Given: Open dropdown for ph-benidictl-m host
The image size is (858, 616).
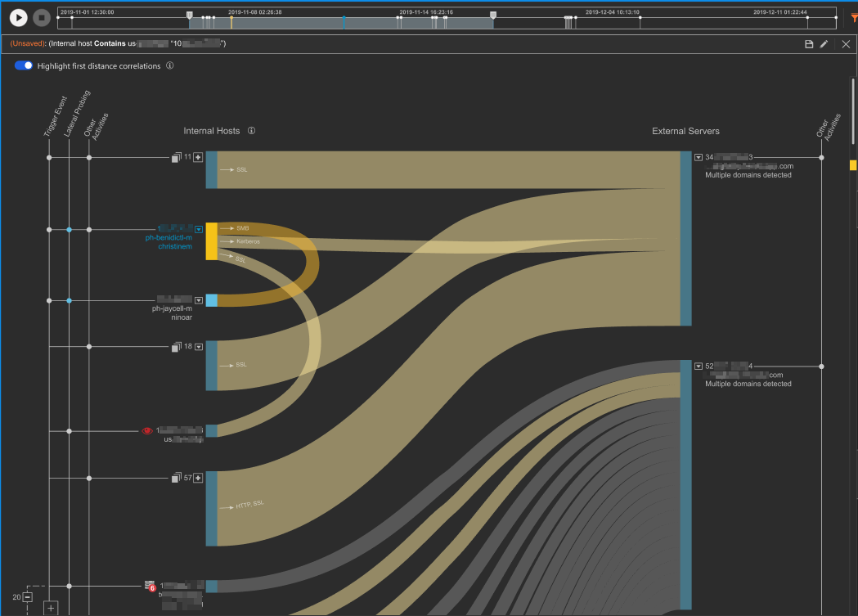Looking at the screenshot, I should click(x=199, y=230).
